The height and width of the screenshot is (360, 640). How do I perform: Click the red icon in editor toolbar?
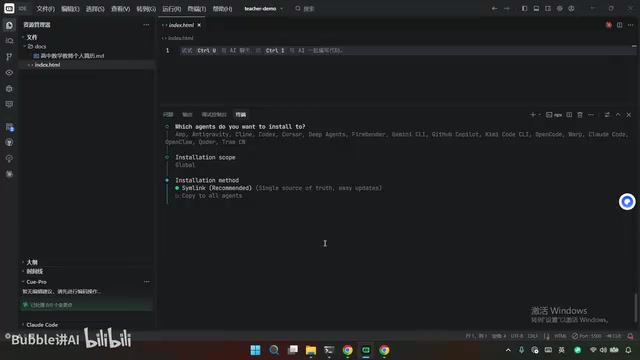(609, 25)
